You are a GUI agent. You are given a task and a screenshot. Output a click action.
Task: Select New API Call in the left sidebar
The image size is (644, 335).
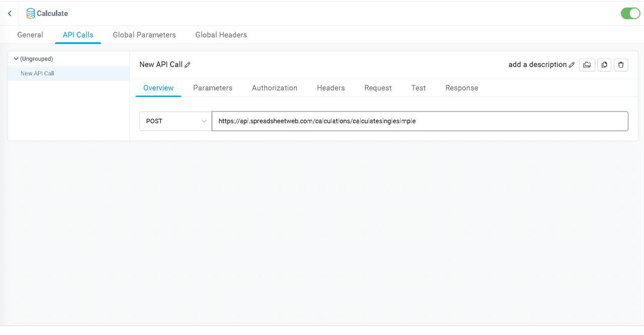pyautogui.click(x=38, y=73)
